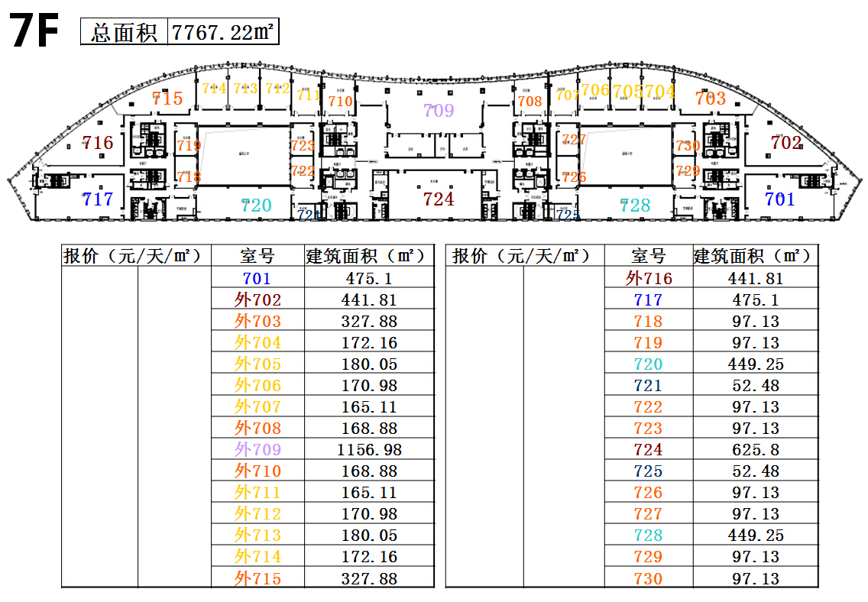The height and width of the screenshot is (602, 868).
Task: Click room 716 label on the floor plan
Action: coord(98,143)
